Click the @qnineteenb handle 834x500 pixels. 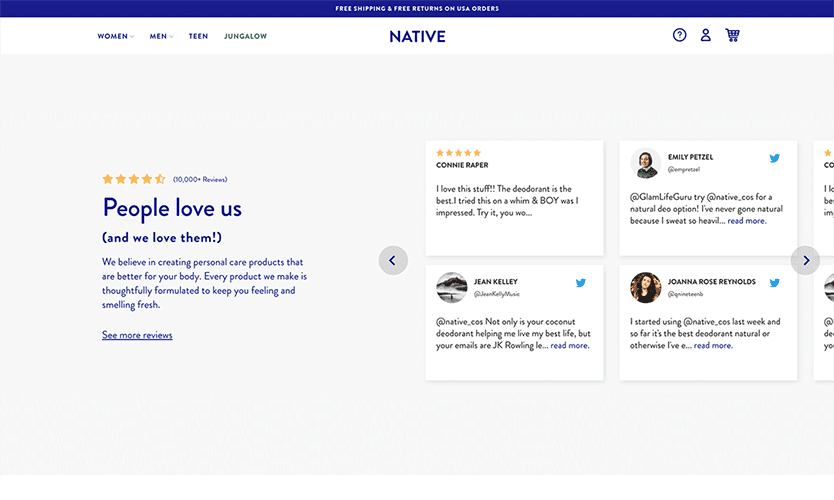click(686, 294)
